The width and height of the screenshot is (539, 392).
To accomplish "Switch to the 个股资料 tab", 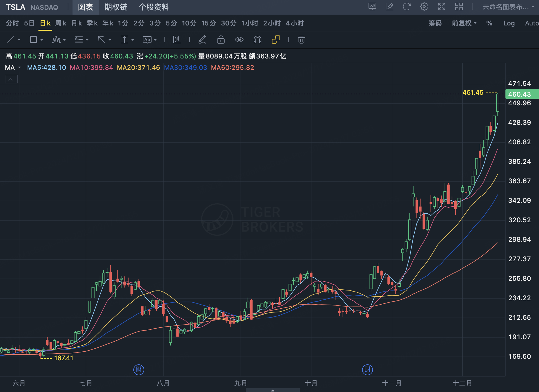I will 154,7.
